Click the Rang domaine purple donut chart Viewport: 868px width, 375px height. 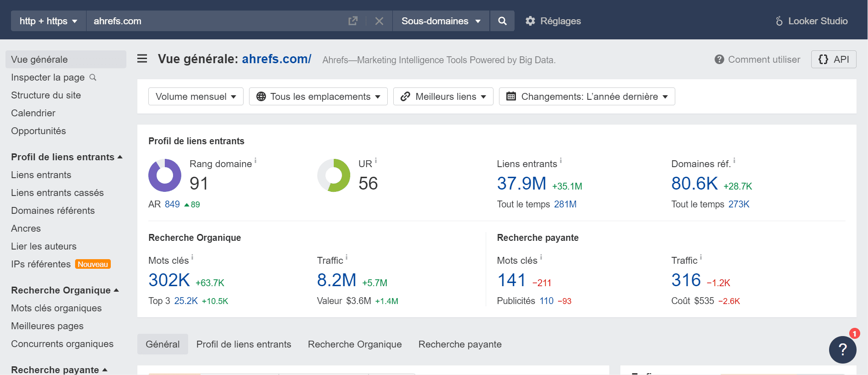(x=165, y=175)
